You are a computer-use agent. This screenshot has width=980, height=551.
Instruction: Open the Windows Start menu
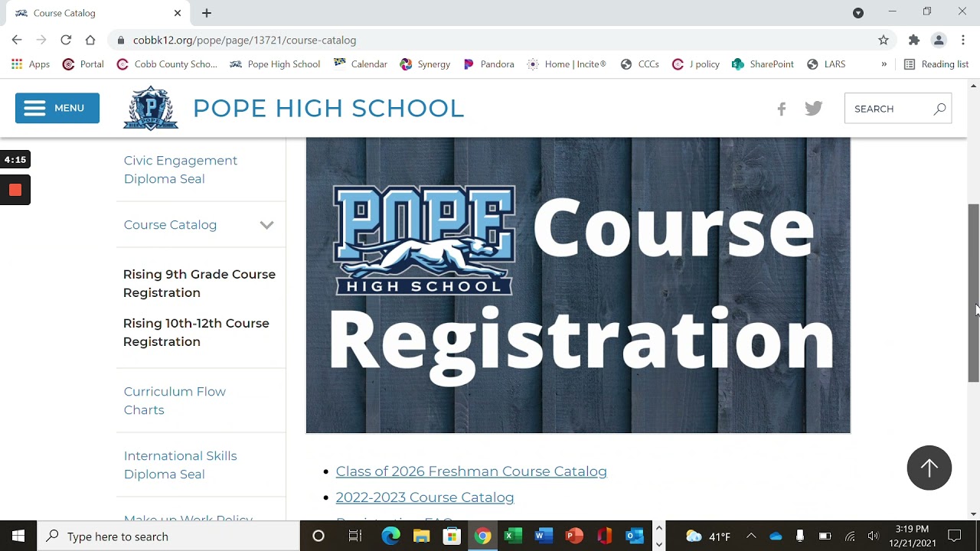[18, 536]
